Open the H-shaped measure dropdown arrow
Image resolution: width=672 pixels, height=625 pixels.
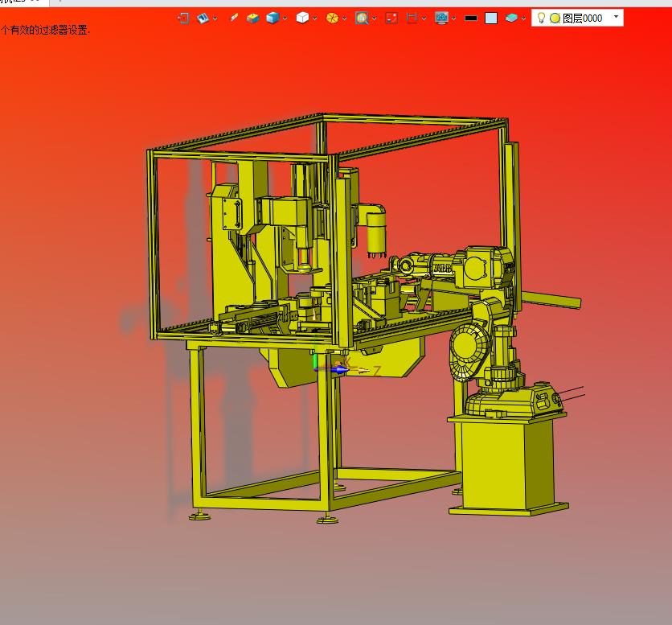pyautogui.click(x=424, y=19)
